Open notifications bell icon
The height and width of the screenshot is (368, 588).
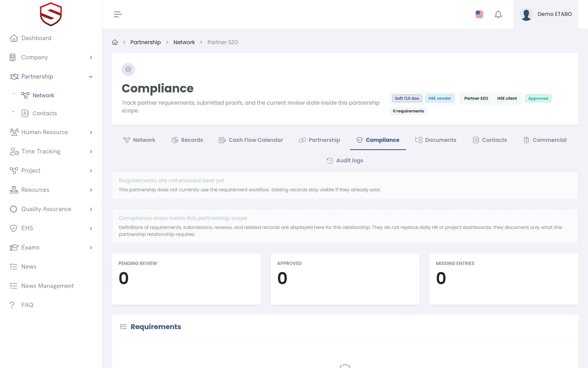pyautogui.click(x=498, y=14)
